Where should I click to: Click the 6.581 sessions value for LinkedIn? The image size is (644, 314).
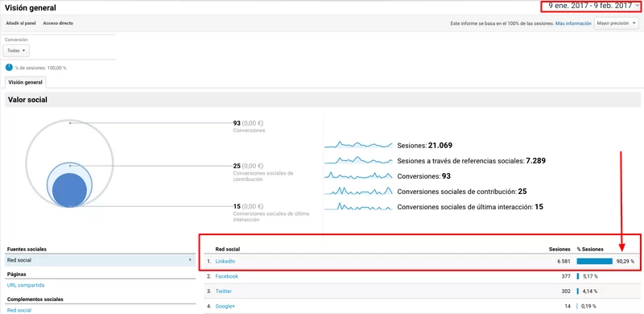pyautogui.click(x=564, y=261)
